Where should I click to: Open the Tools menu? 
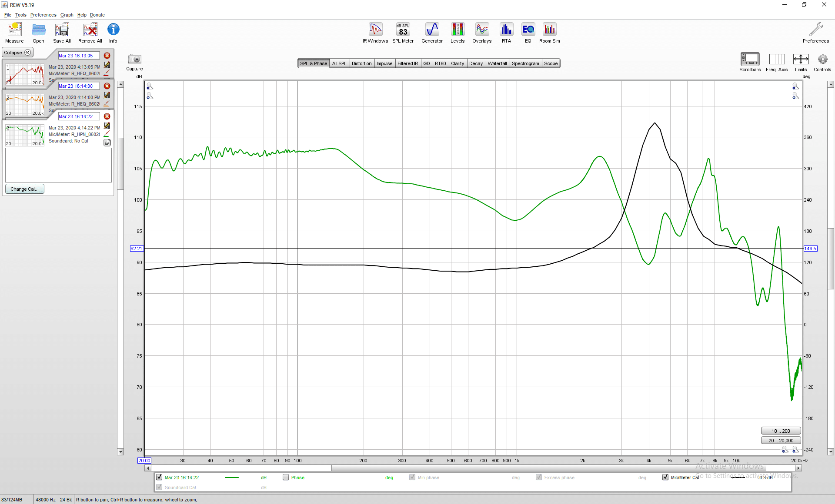coord(20,15)
